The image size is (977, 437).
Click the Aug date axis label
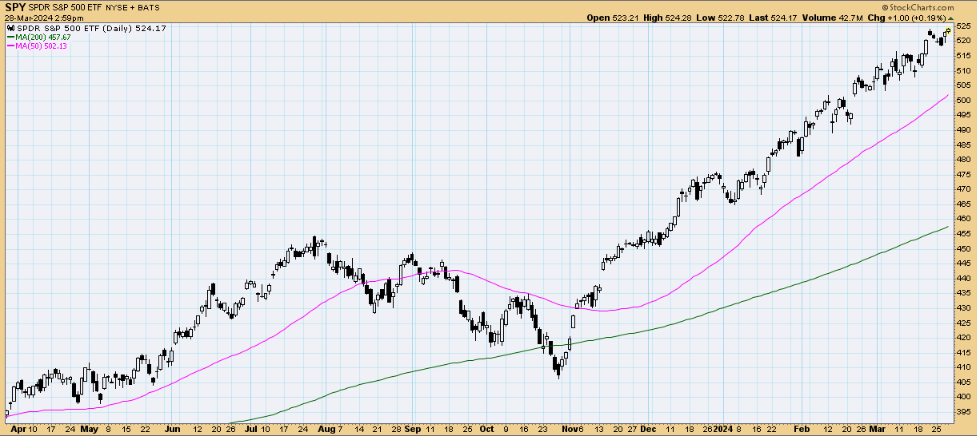coord(326,430)
